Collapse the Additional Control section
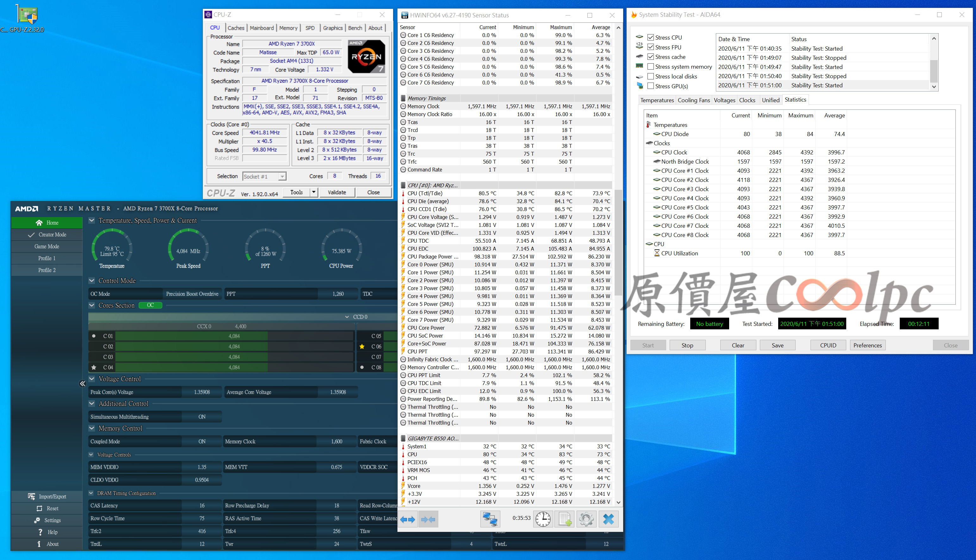Screen dimensions: 976x560 coord(91,403)
